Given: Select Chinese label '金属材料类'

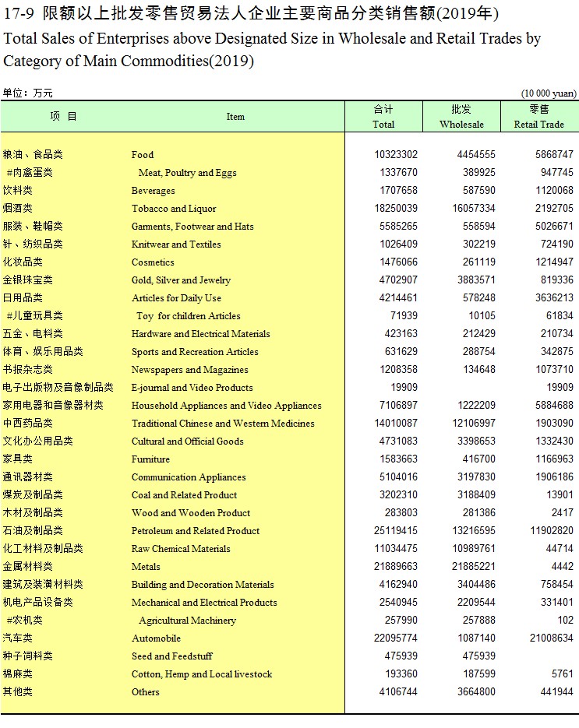Looking at the screenshot, I should (27, 567).
